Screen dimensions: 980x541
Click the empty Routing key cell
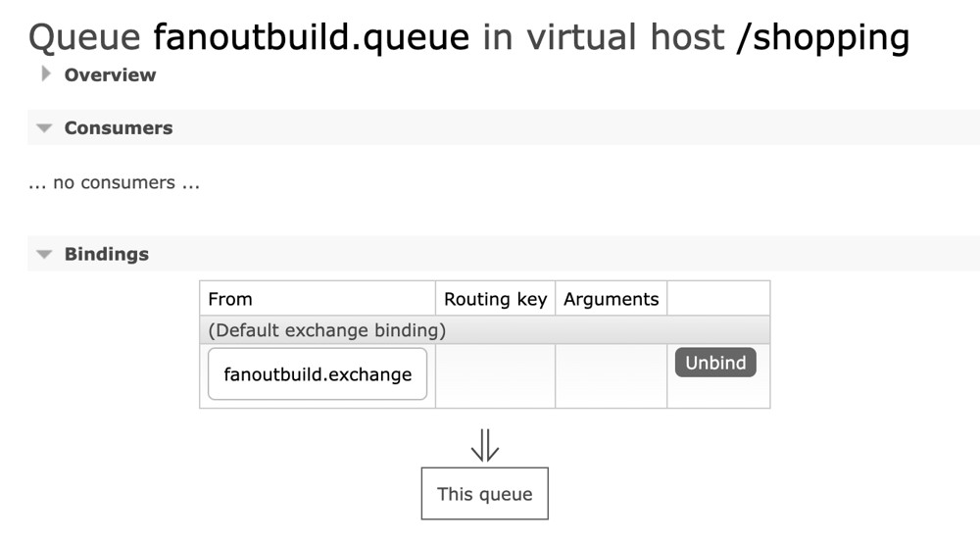(495, 375)
